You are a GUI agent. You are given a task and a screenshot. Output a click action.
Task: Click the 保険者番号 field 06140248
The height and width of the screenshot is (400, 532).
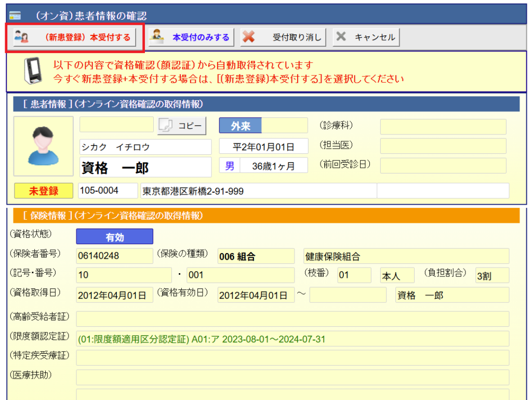[114, 256]
